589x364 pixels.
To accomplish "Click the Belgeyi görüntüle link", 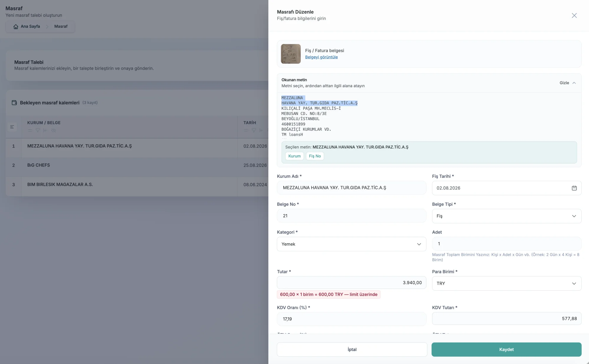I will 321,57.
